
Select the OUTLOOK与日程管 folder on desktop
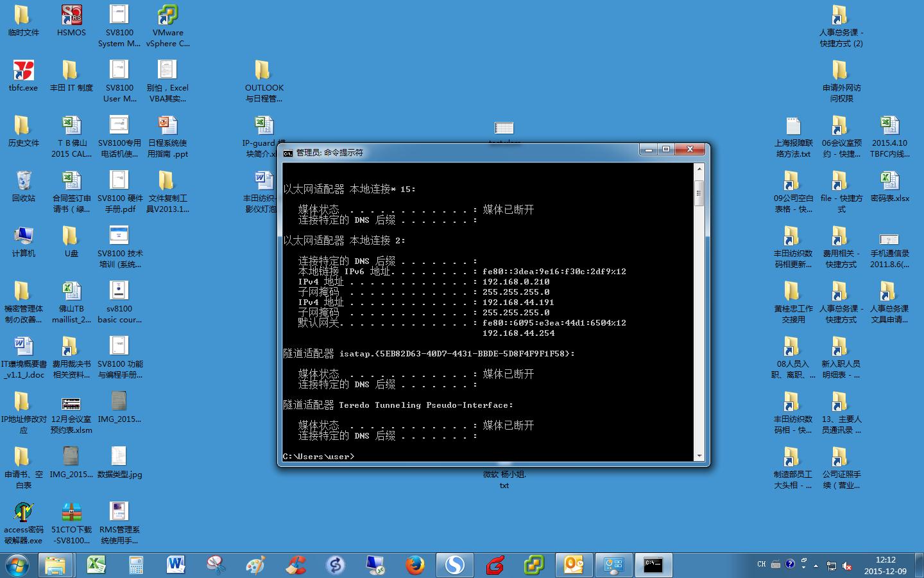coord(264,81)
